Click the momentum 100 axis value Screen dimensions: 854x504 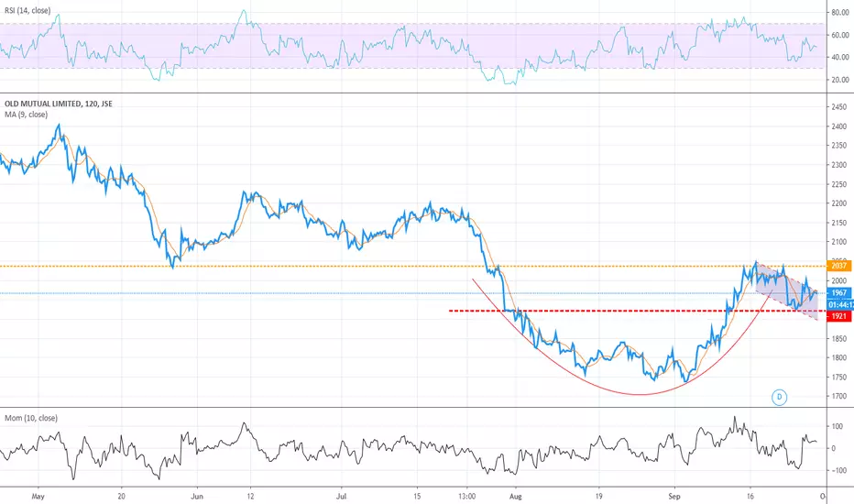[838, 426]
